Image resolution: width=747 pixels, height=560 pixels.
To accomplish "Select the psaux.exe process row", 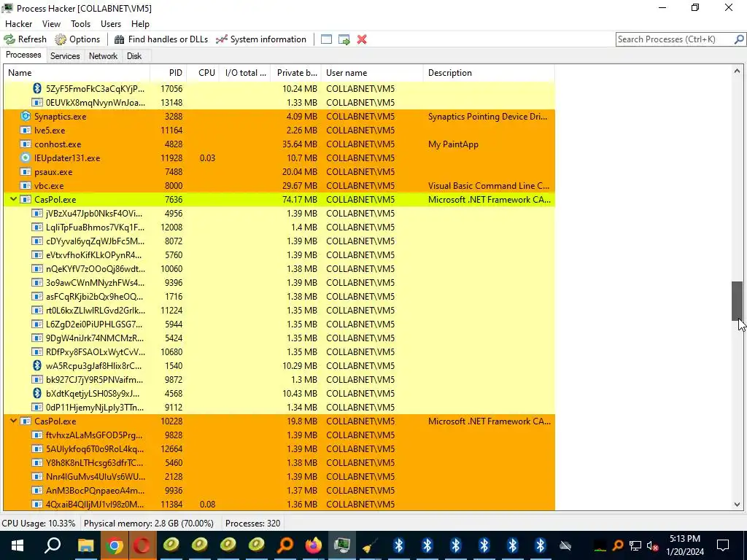I will pos(279,172).
